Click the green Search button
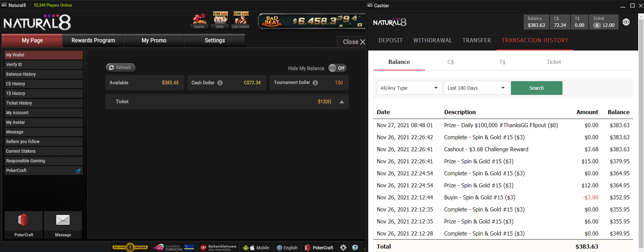 (537, 88)
